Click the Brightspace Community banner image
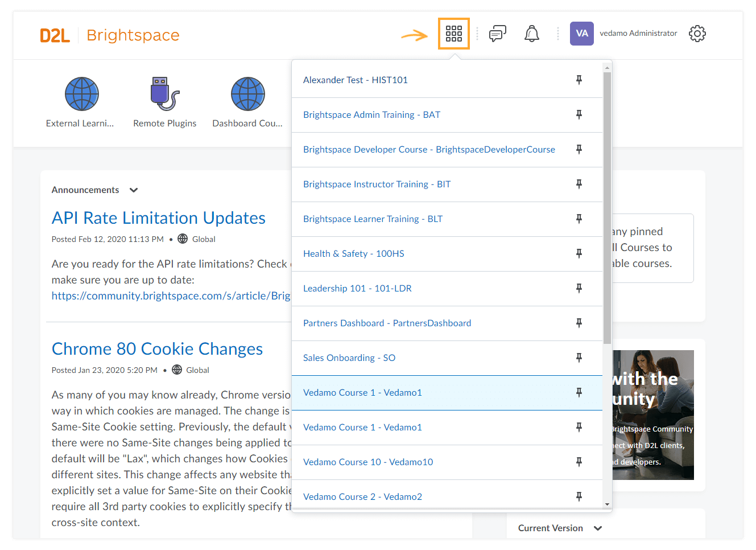Viewport: 756px width, 550px height. tap(653, 414)
